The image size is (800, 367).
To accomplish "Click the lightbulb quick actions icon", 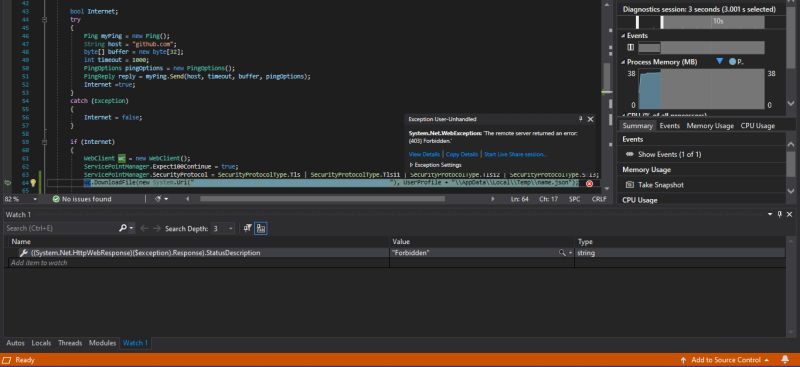I will tap(33, 183).
